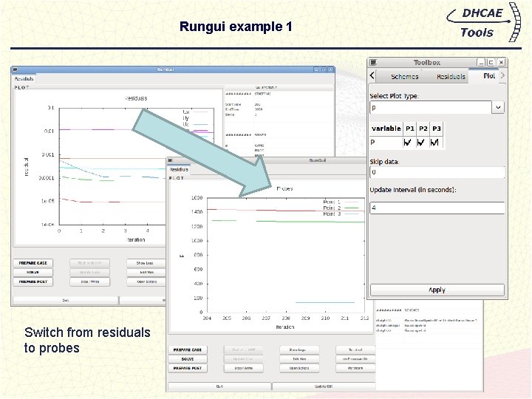Viewport: 532px width, 399px height.
Task: Click Open Scripts in front RunGui window
Action: click(299, 368)
